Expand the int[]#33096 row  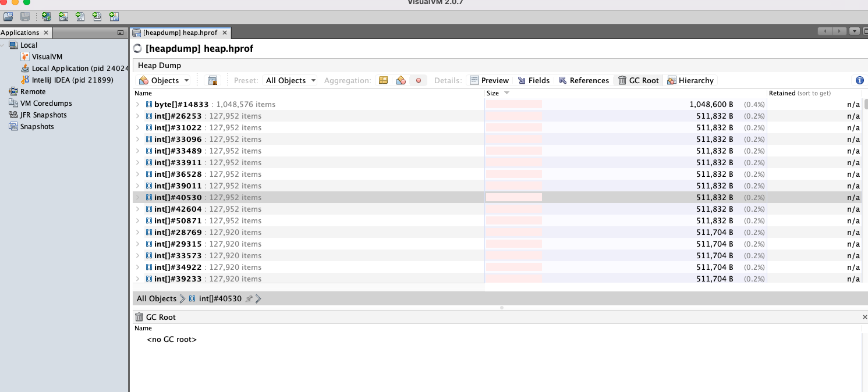(138, 139)
